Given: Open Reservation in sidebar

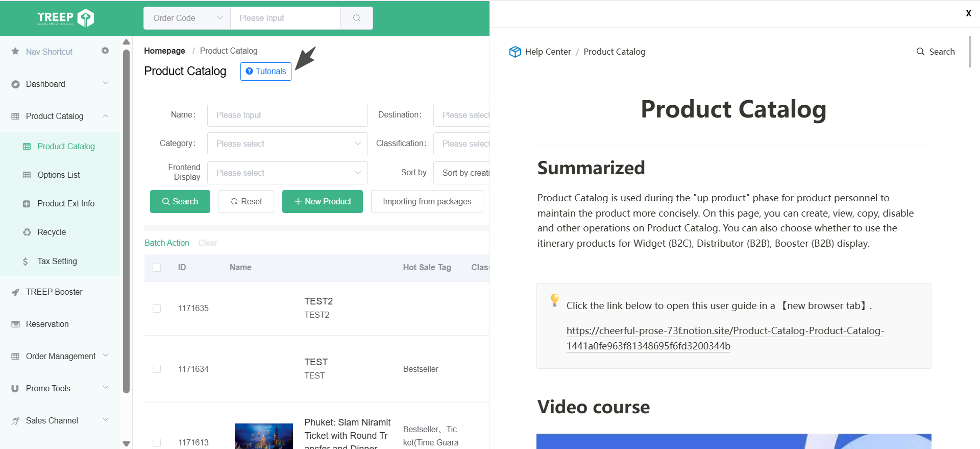Looking at the screenshot, I should pyautogui.click(x=47, y=324).
